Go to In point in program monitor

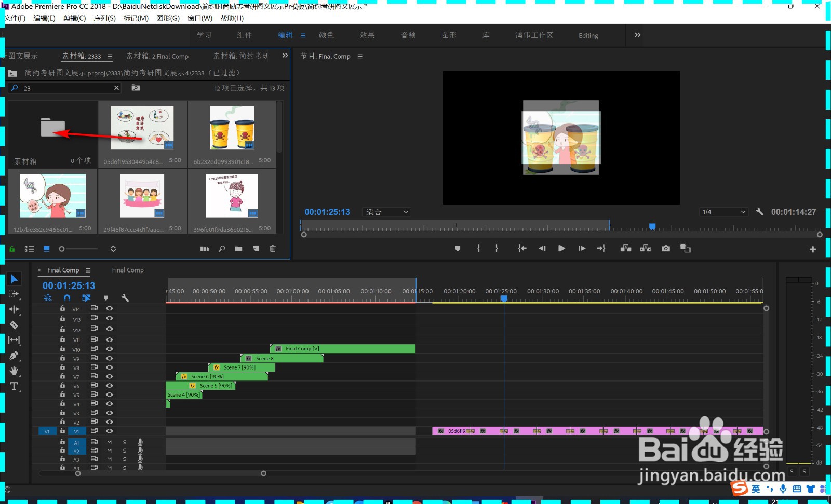(x=522, y=249)
